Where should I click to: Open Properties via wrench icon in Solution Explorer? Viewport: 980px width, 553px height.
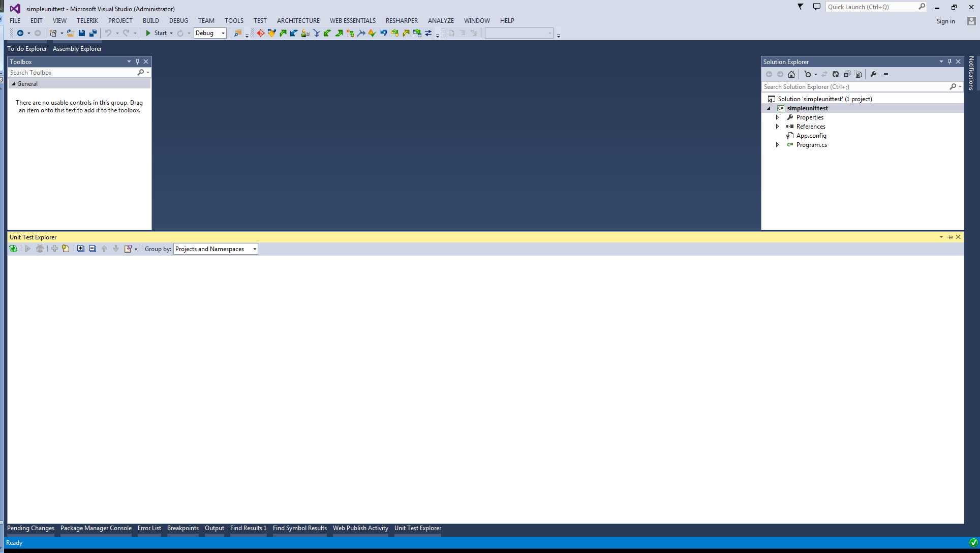tap(874, 74)
